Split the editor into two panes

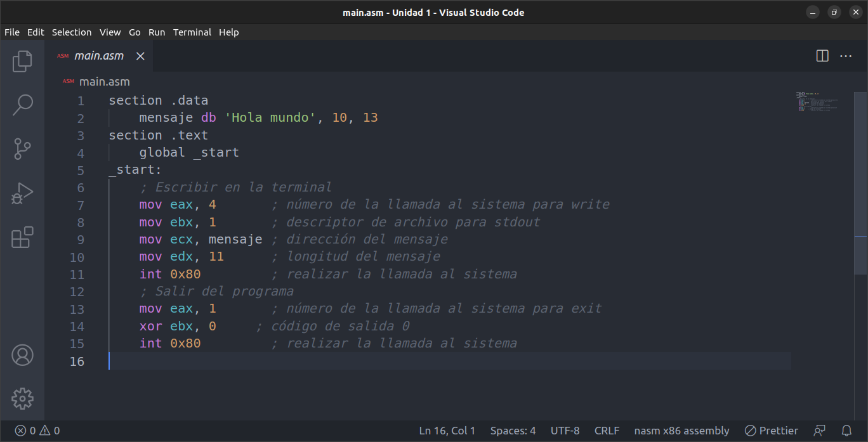point(822,56)
